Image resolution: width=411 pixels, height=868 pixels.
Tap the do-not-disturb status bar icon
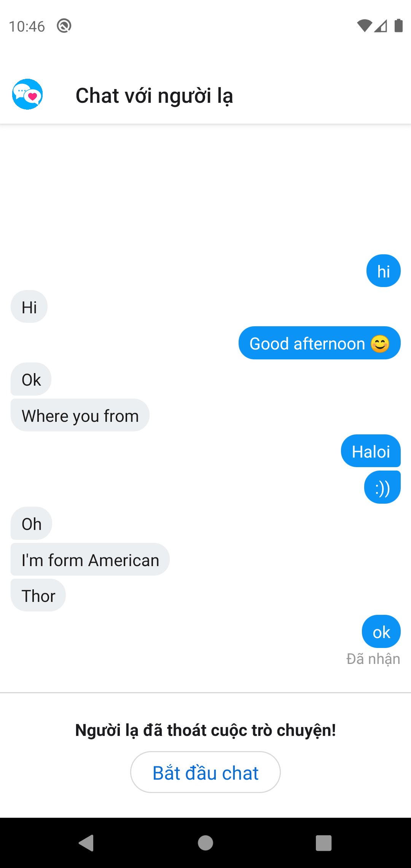pos(64,26)
